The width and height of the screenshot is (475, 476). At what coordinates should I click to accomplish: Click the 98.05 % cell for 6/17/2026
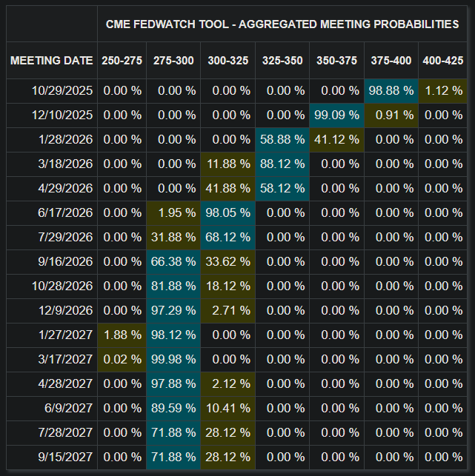(x=228, y=213)
